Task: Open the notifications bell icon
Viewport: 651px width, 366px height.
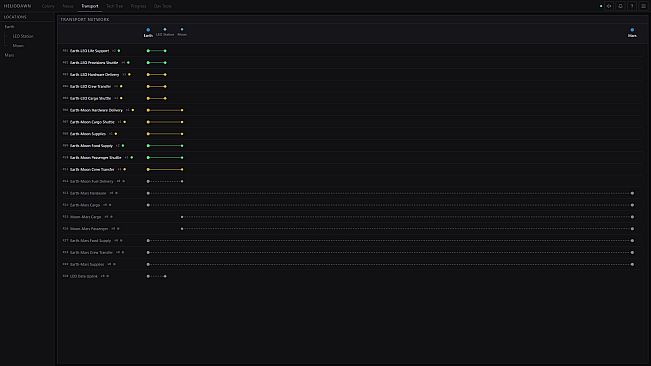Action: [620, 6]
